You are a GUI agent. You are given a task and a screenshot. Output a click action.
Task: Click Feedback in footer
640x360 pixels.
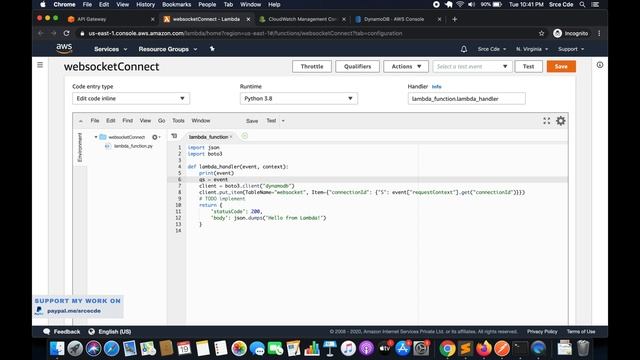[x=62, y=332]
